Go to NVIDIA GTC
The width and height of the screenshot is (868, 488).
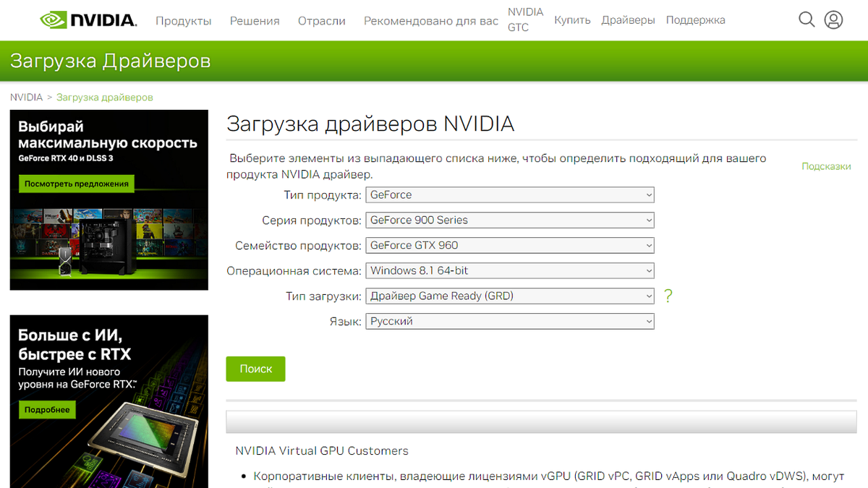[x=525, y=20]
